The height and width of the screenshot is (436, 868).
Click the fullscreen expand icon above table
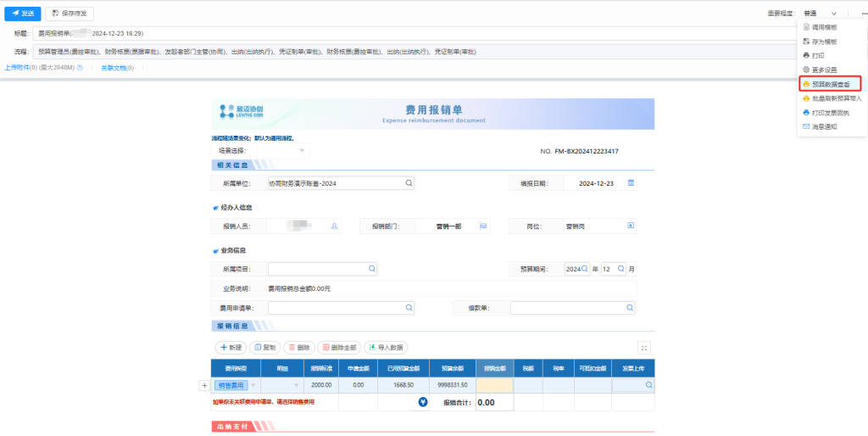[644, 348]
